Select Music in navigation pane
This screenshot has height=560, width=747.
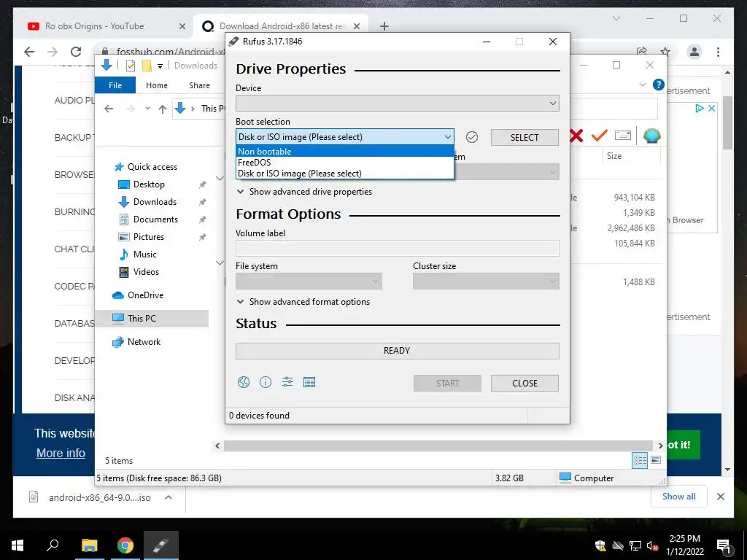click(145, 254)
